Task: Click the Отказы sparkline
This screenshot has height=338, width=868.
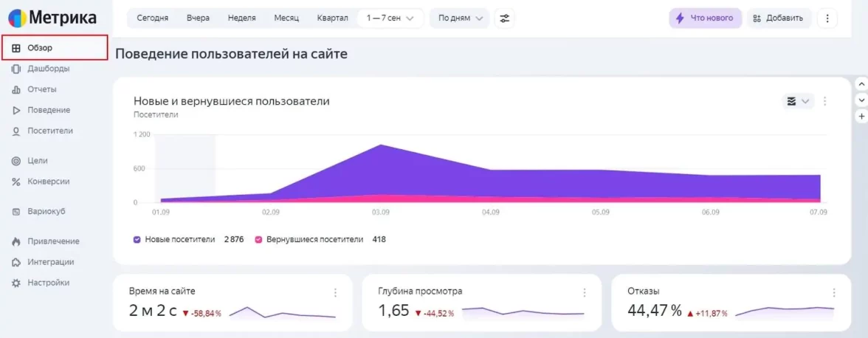Action: (x=785, y=311)
